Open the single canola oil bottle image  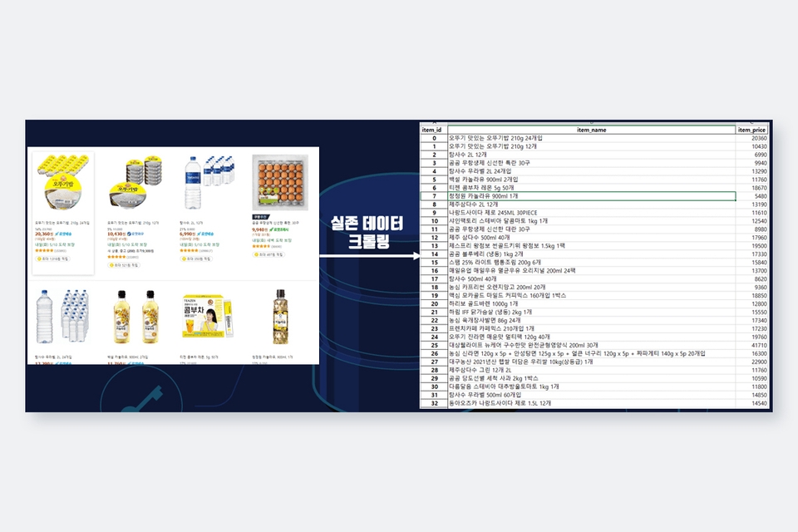coord(280,316)
